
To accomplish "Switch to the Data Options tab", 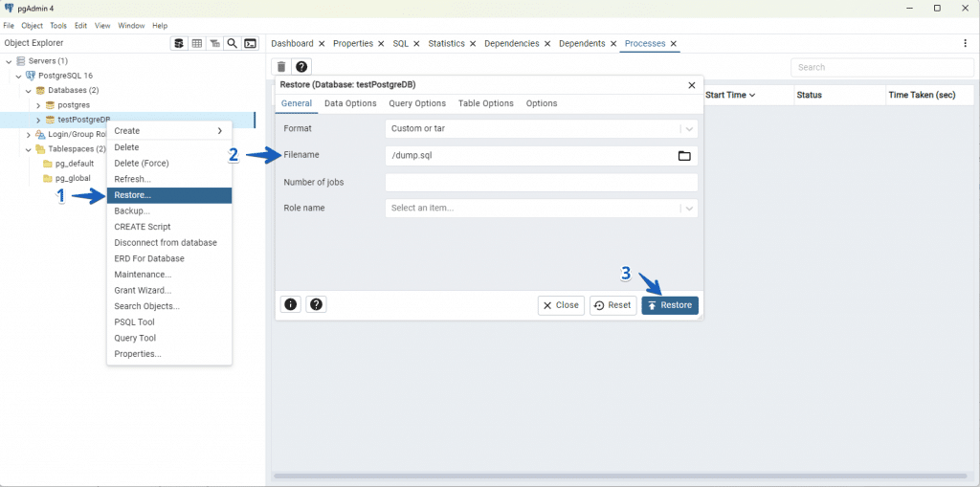I will pyautogui.click(x=350, y=103).
